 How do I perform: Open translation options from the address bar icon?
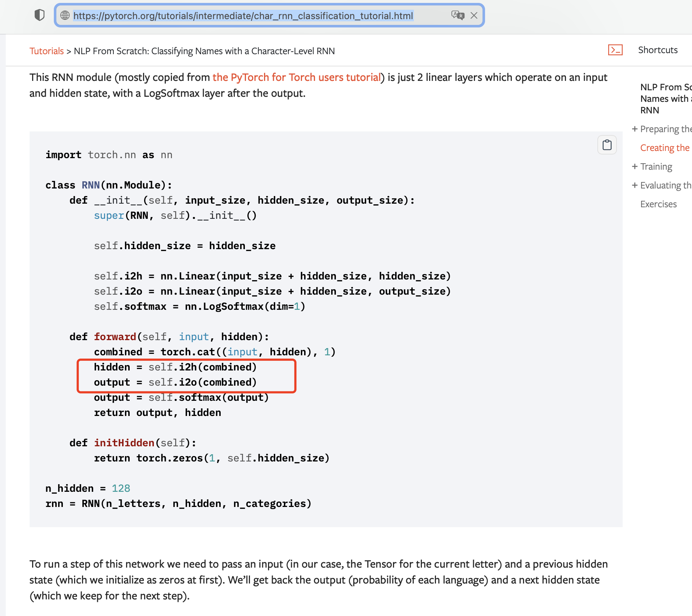point(457,16)
